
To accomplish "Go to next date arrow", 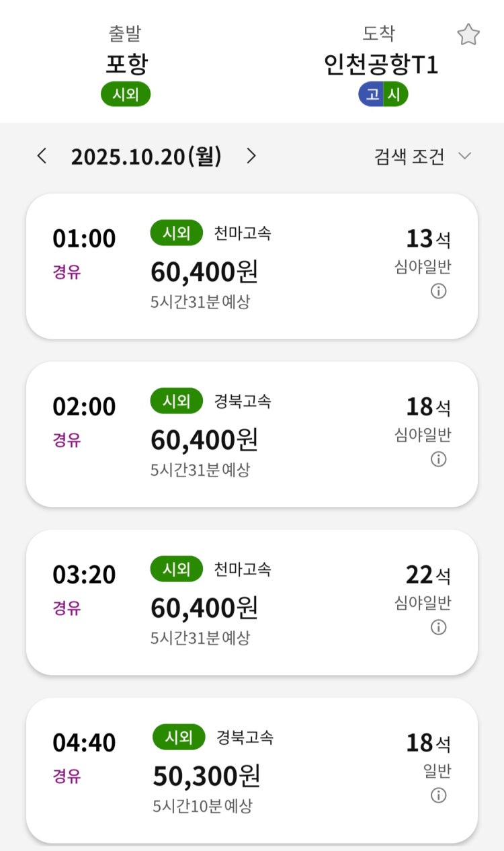I will (x=251, y=157).
